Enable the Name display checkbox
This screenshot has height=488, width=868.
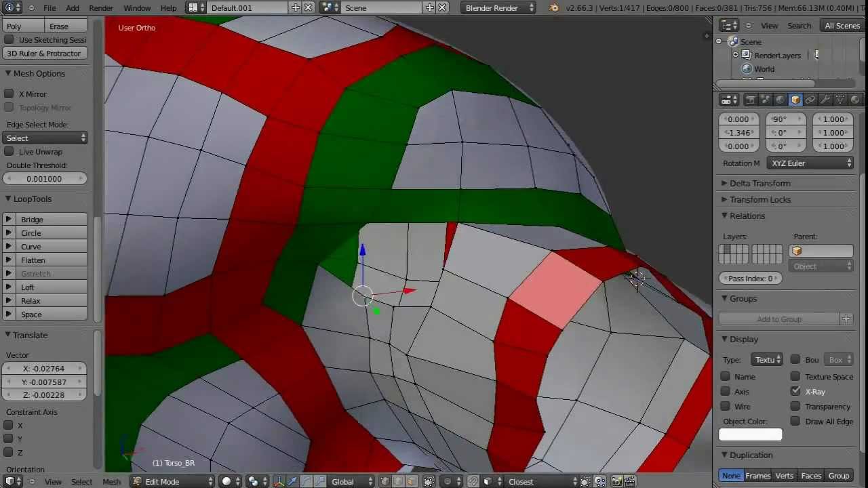pyautogui.click(x=726, y=376)
